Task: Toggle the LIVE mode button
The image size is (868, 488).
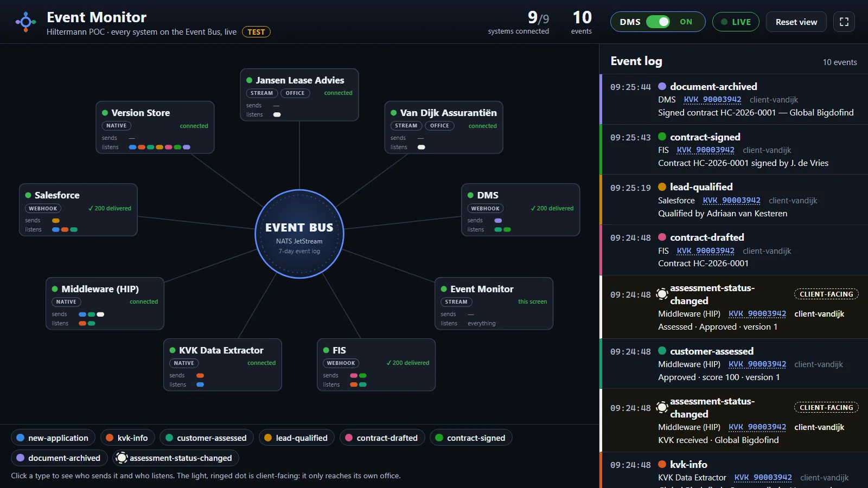Action: pos(736,22)
